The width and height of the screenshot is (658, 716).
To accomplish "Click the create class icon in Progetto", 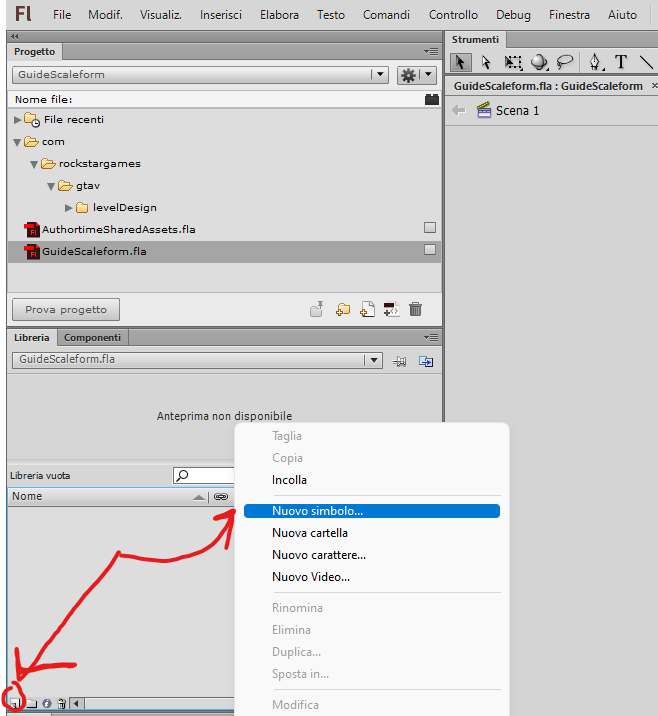I will pyautogui.click(x=392, y=309).
